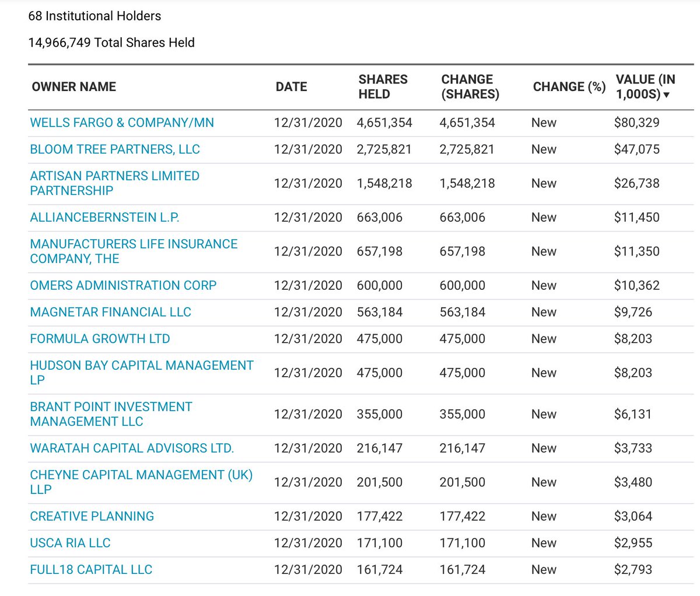Open Brant Point Investment Management LLC
700x596 pixels.
pos(111,414)
